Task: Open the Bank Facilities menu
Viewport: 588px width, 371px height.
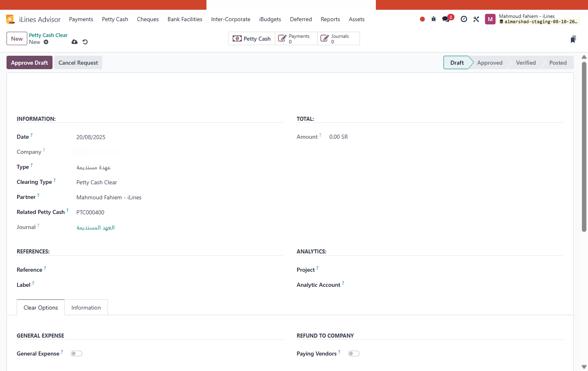Action: tap(185, 19)
